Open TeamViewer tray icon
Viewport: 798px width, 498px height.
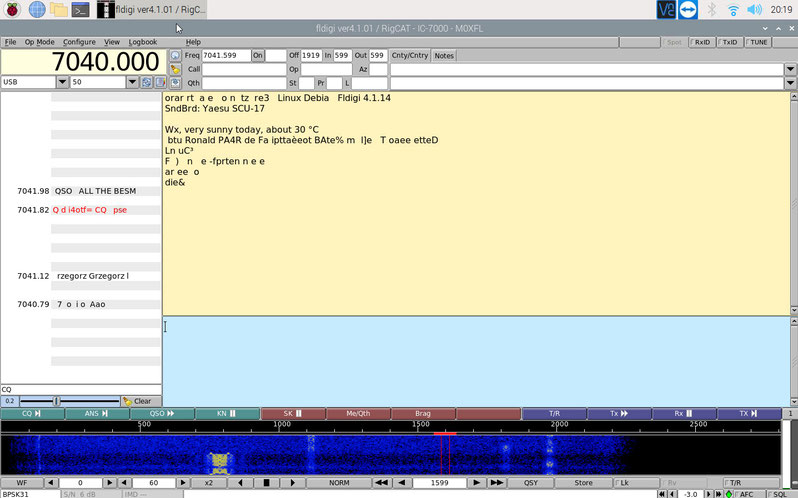pyautogui.click(x=688, y=9)
